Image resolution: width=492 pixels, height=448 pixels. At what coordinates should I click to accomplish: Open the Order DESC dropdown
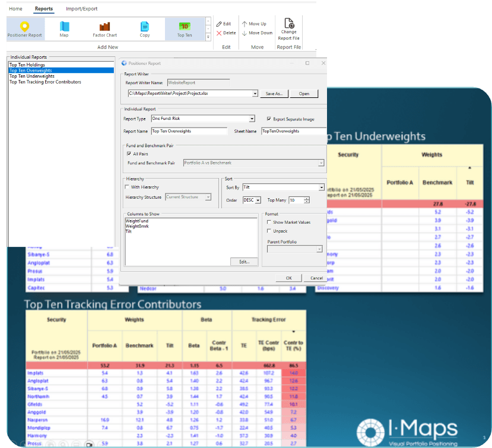click(258, 200)
